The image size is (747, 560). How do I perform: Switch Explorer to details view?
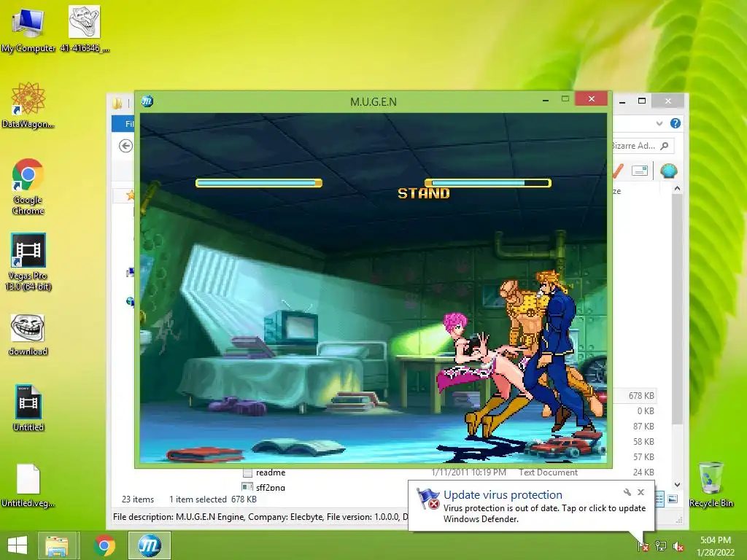click(659, 499)
